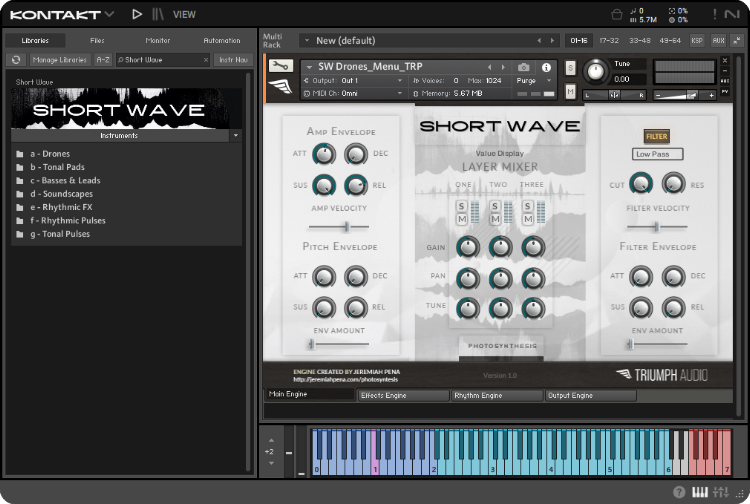Image resolution: width=750 pixels, height=504 pixels.
Task: Open the Low Pass filter type dropdown
Action: click(x=658, y=154)
